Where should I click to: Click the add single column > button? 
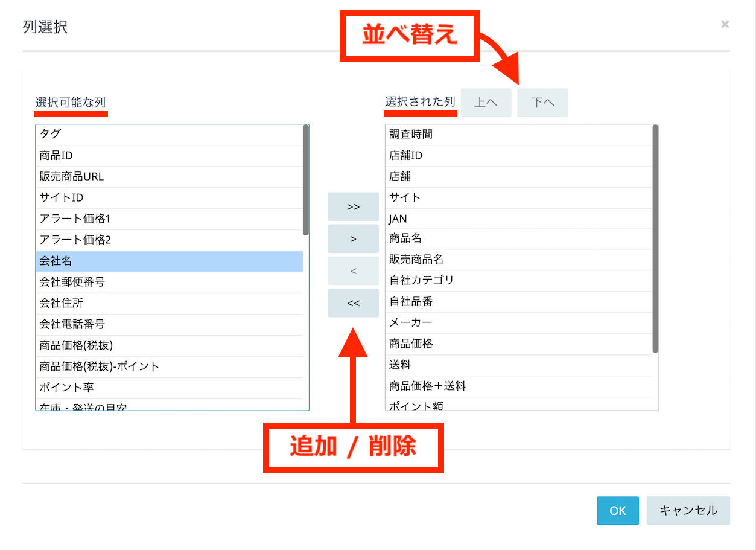(x=353, y=238)
